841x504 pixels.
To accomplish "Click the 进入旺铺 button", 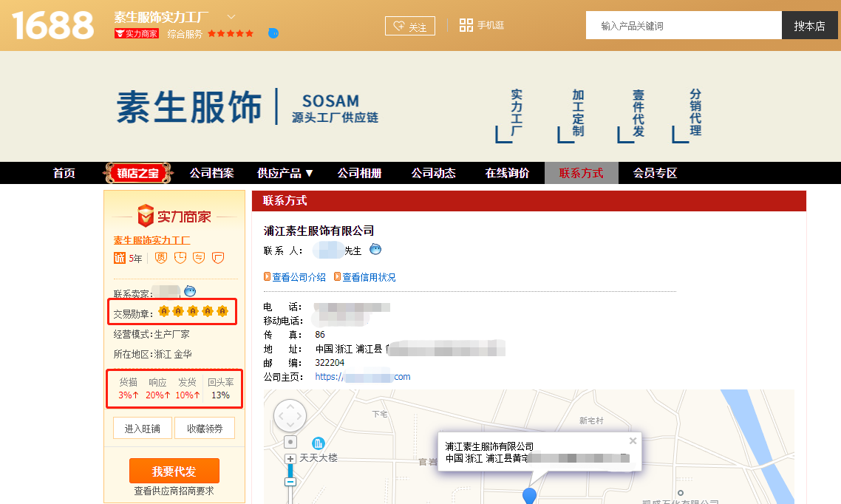I will [x=143, y=429].
